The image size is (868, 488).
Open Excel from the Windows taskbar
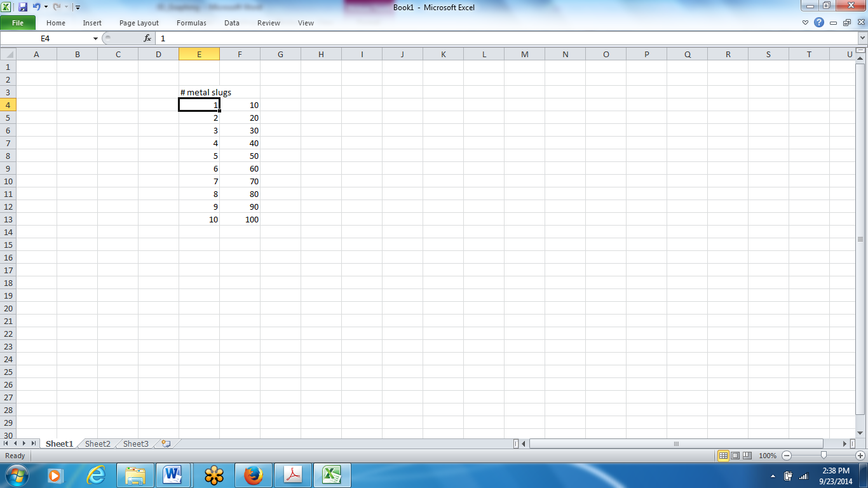point(333,474)
